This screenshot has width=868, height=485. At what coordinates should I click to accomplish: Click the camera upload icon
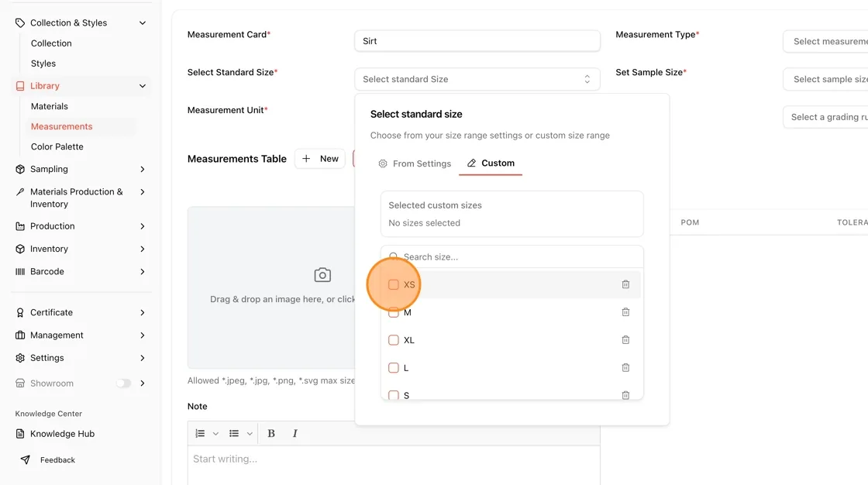click(x=322, y=275)
